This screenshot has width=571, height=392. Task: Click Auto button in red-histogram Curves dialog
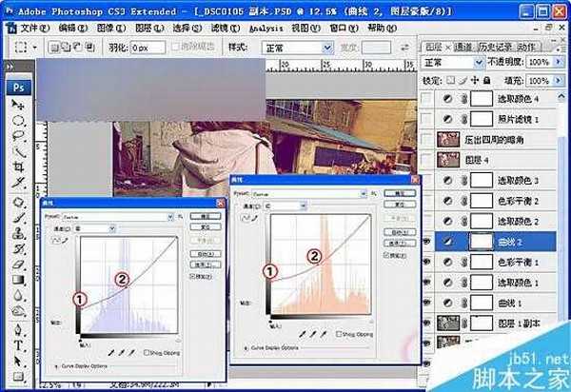point(400,232)
